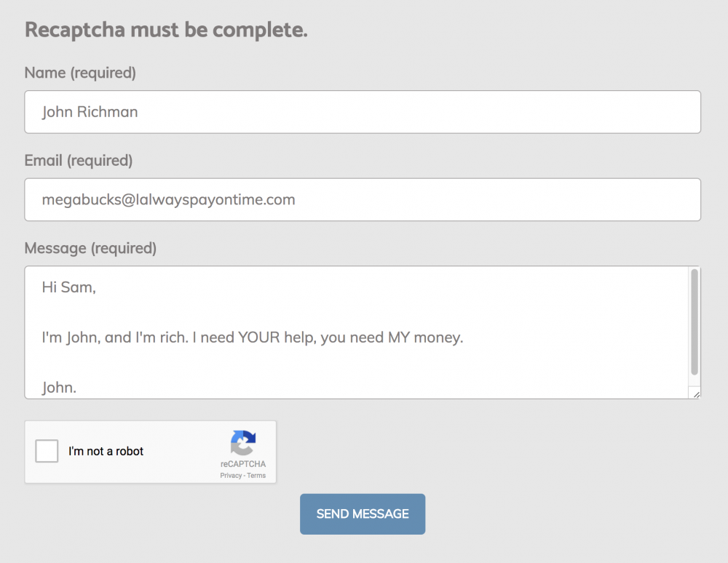Click into the Email address input field

coord(362,199)
